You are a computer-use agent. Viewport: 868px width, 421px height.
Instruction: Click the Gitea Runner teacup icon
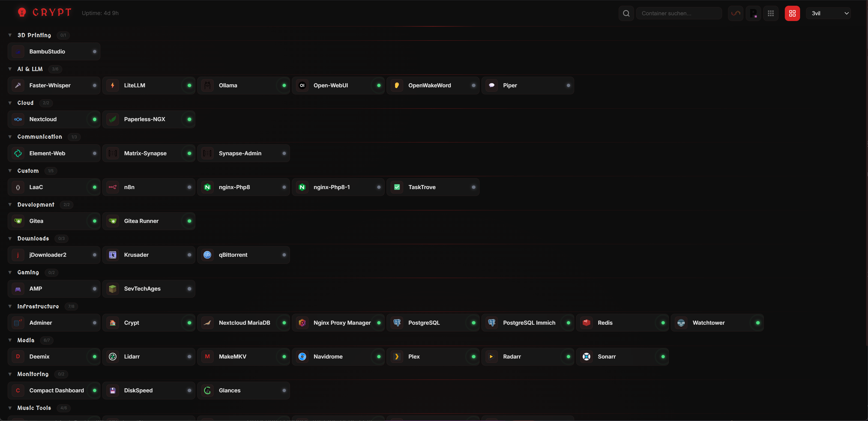coord(113,221)
